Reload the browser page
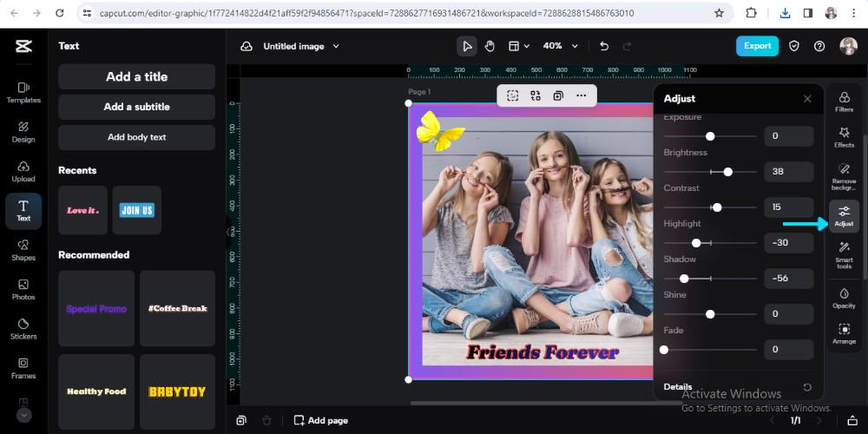 point(60,13)
